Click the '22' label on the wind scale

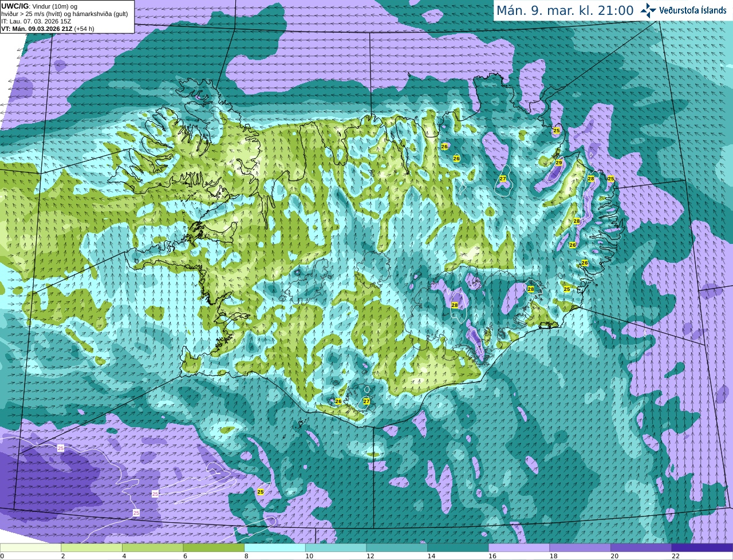676,556
